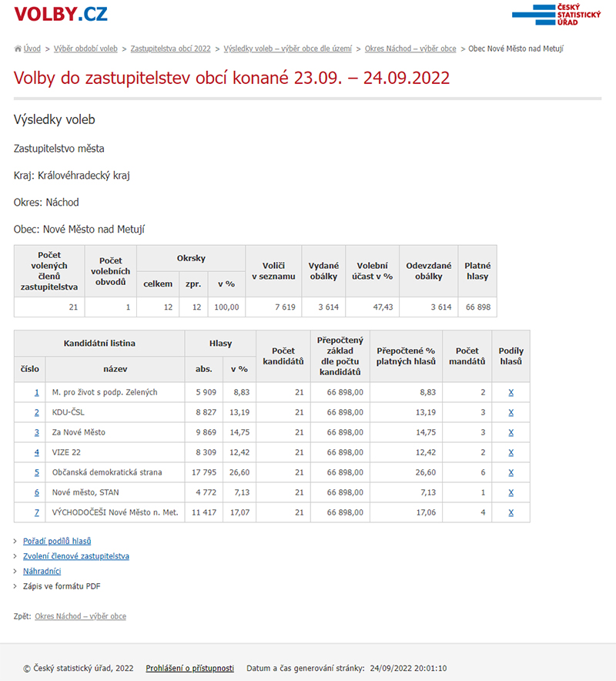The width and height of the screenshot is (616, 681).
Task: Click Občanská demokratická strana name cell
Action: 115,472
